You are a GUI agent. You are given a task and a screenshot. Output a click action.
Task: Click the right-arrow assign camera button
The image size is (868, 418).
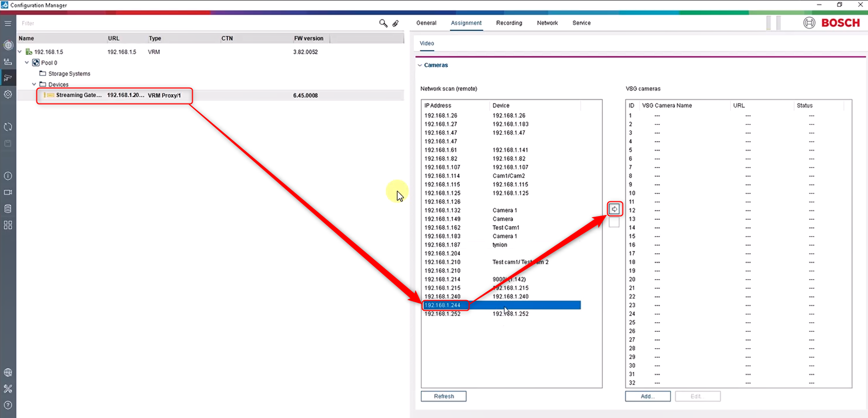(x=614, y=209)
